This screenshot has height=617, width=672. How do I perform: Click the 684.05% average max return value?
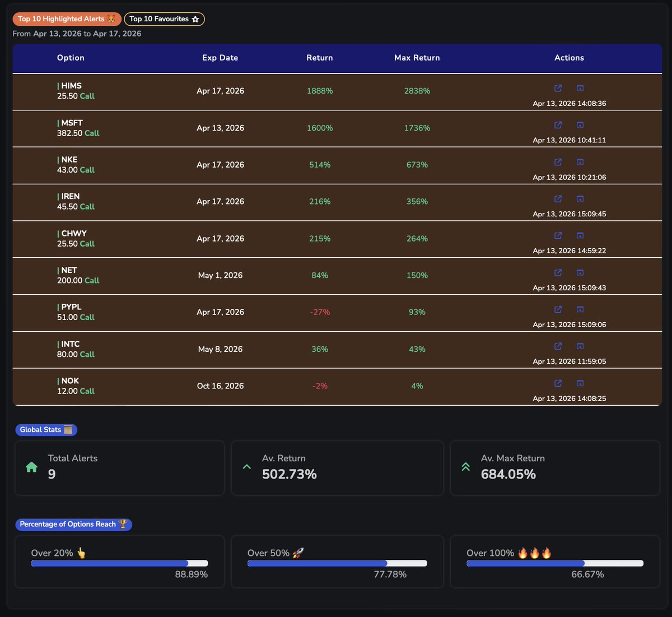click(508, 474)
